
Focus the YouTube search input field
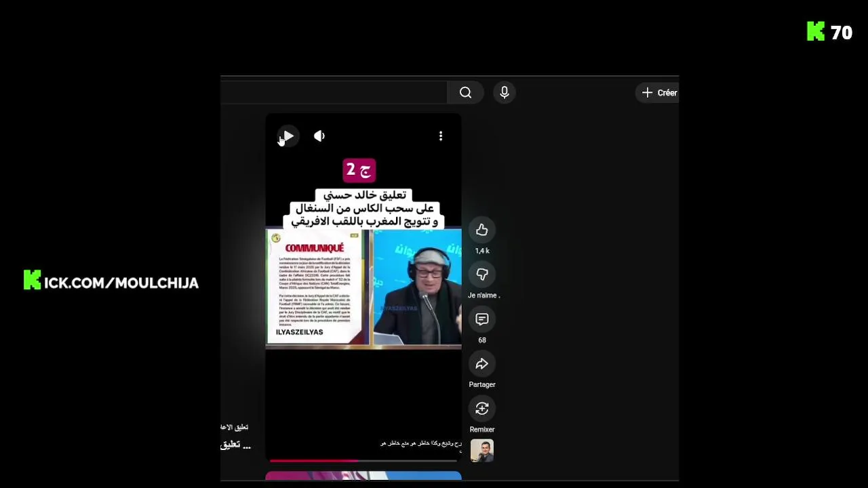pyautogui.click(x=334, y=93)
